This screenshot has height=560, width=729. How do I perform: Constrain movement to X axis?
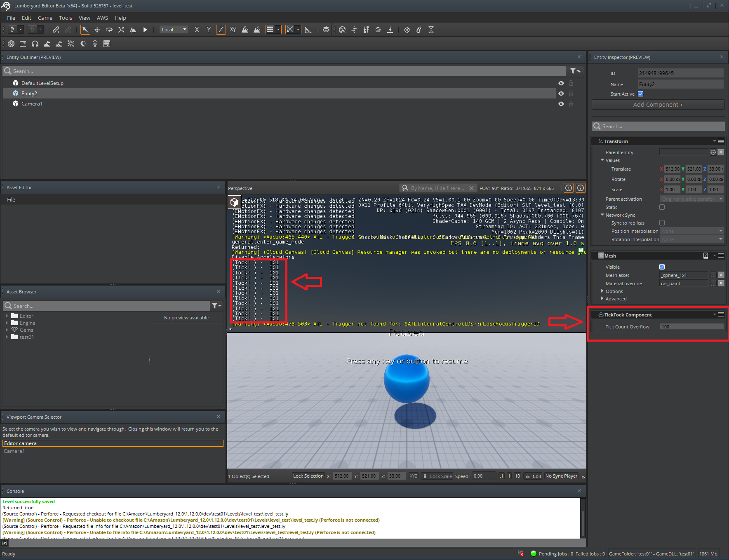click(197, 30)
